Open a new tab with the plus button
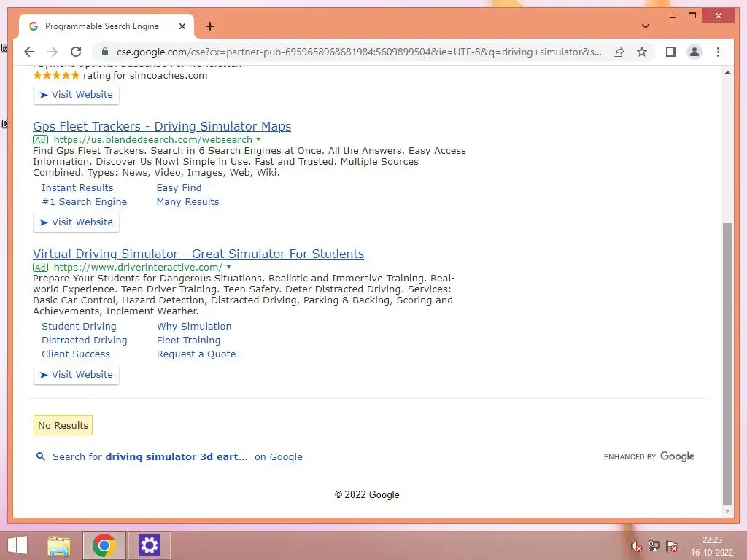 210,26
